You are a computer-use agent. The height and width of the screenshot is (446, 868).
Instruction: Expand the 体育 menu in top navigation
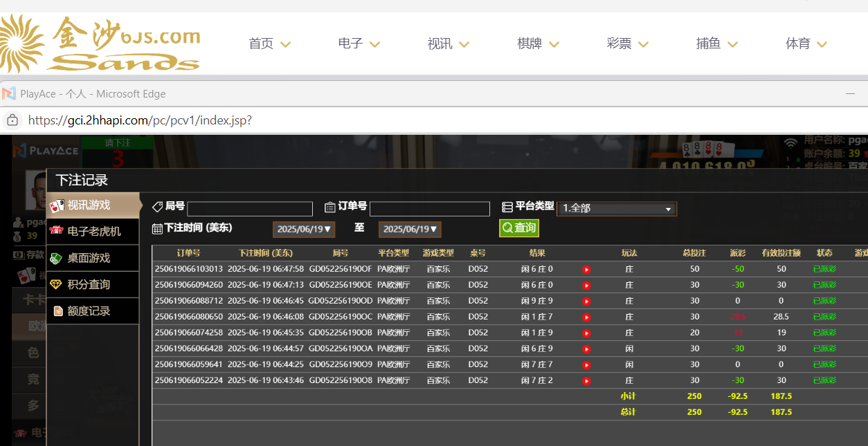806,44
